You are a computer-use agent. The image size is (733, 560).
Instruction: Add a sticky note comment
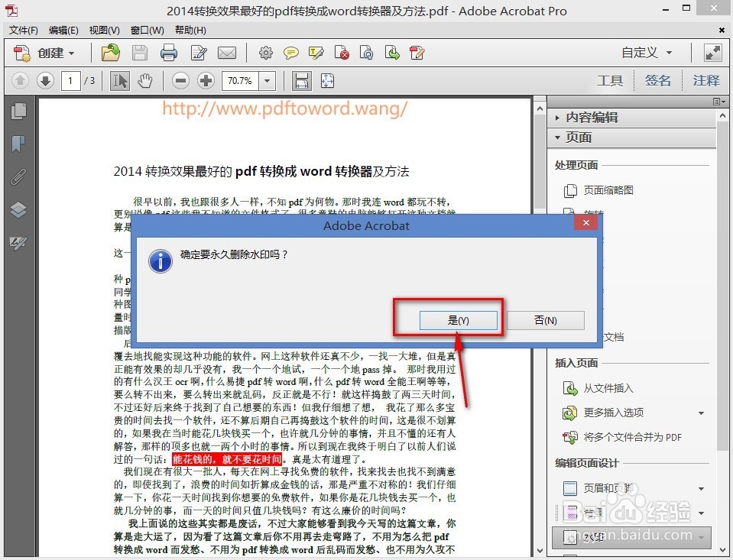[290, 53]
